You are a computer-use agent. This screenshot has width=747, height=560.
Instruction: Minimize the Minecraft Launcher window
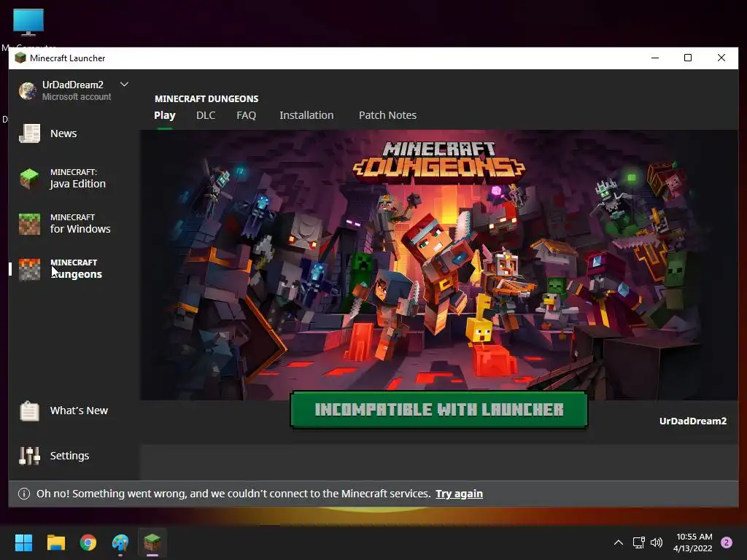[x=655, y=58]
